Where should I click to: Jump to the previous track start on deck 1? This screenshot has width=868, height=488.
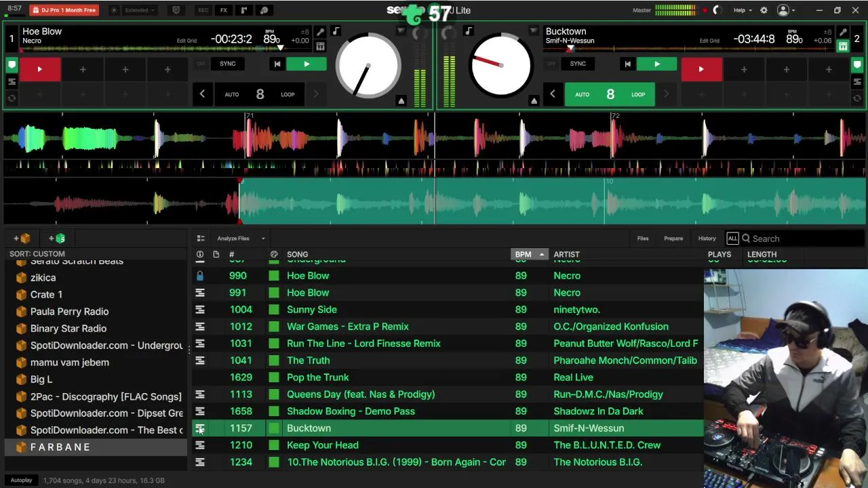click(277, 64)
